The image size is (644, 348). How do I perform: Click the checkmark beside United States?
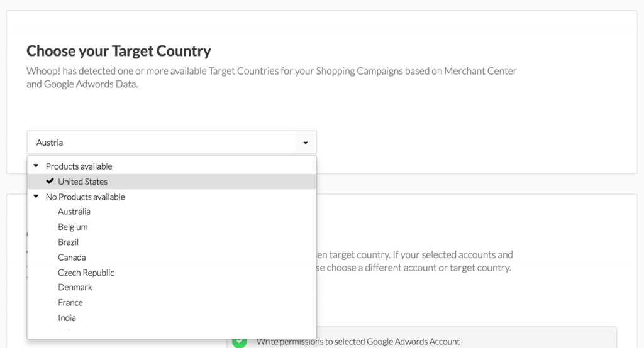click(x=50, y=181)
